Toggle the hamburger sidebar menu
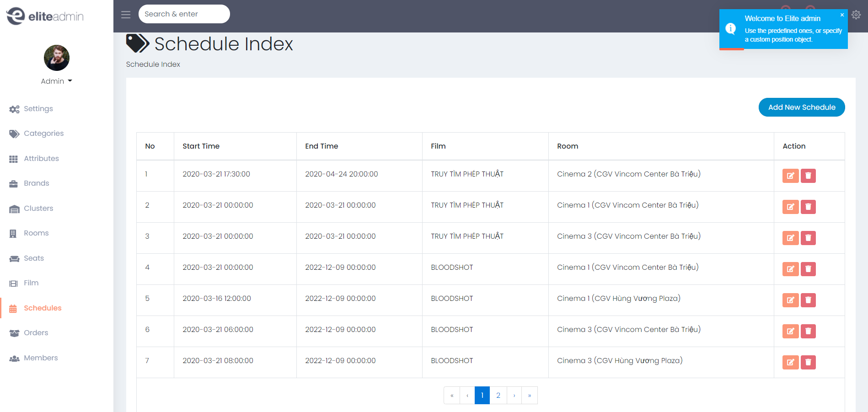The image size is (868, 412). tap(126, 15)
